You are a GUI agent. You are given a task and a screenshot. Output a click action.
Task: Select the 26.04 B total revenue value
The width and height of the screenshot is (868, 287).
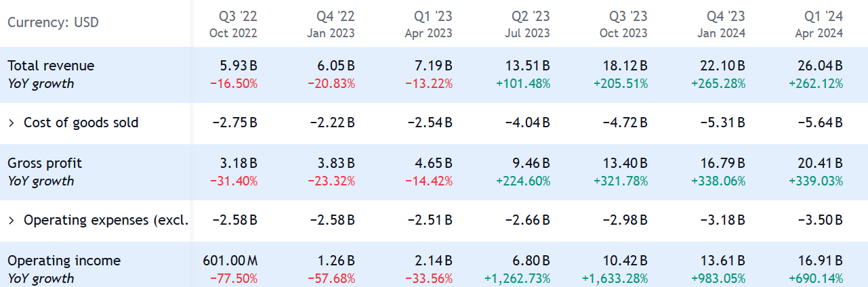pyautogui.click(x=820, y=66)
